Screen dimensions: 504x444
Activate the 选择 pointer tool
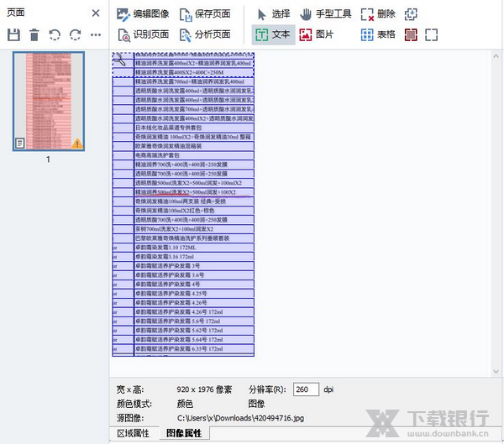(274, 14)
